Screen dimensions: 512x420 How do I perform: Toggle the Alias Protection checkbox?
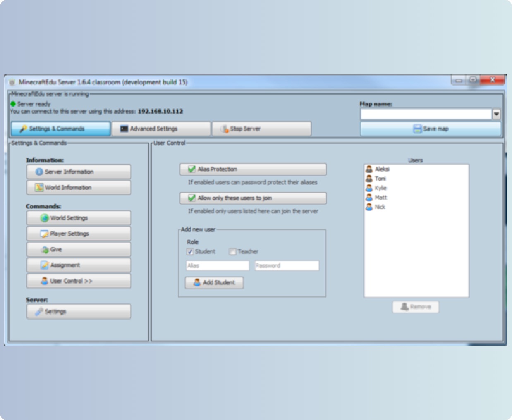192,169
